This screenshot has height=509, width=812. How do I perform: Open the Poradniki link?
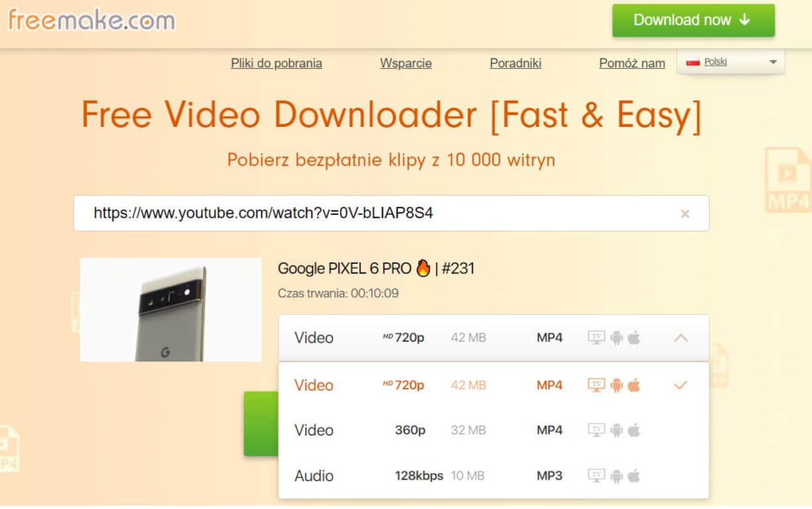pos(515,63)
